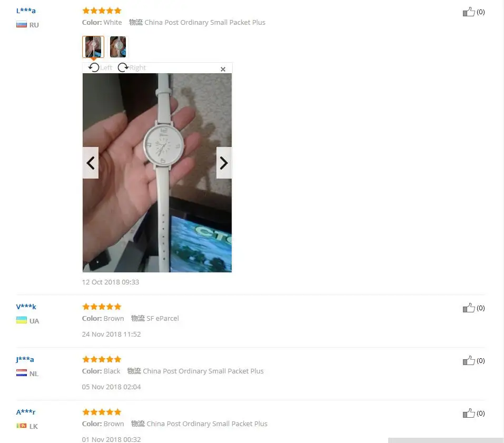Open reviewer L***a's profile
The width and height of the screenshot is (504, 443).
[x=26, y=11]
